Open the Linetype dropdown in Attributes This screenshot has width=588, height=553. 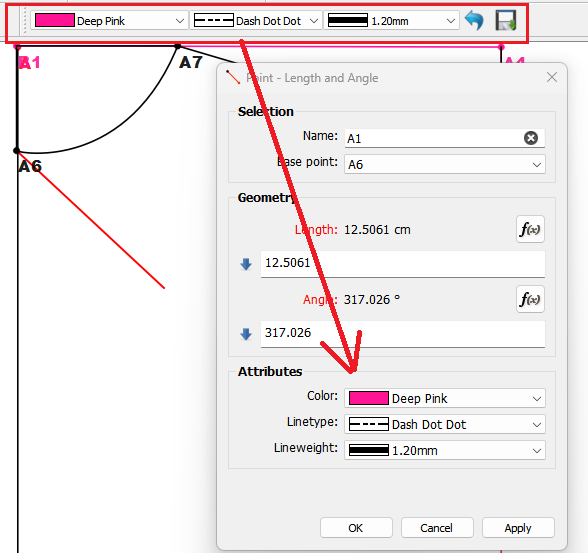pos(445,424)
